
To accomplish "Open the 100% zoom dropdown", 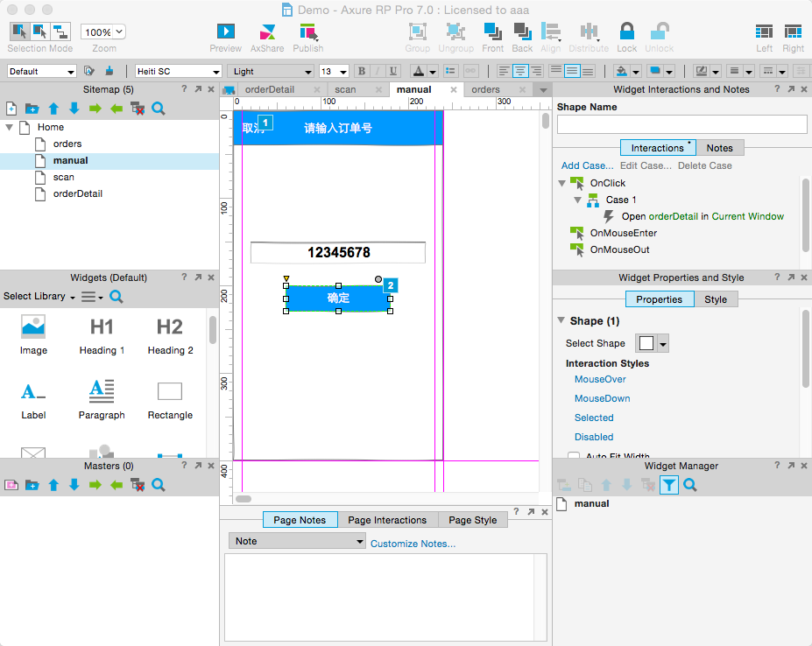I will tap(103, 32).
